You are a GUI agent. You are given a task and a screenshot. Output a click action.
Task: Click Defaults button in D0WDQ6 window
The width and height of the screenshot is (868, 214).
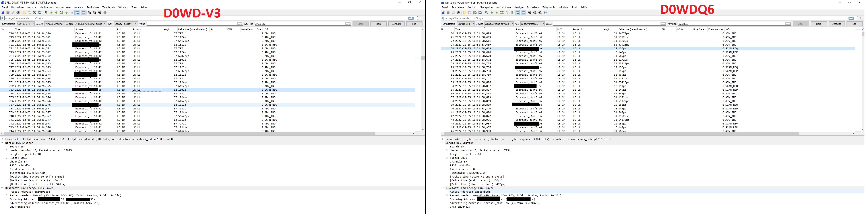pos(836,24)
